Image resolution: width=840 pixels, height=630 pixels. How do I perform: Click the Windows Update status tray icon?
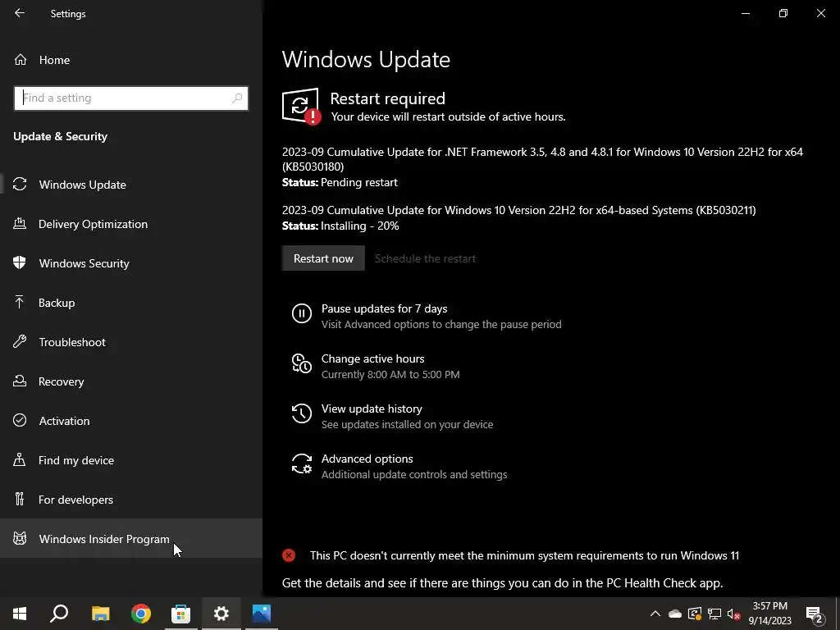(x=695, y=614)
